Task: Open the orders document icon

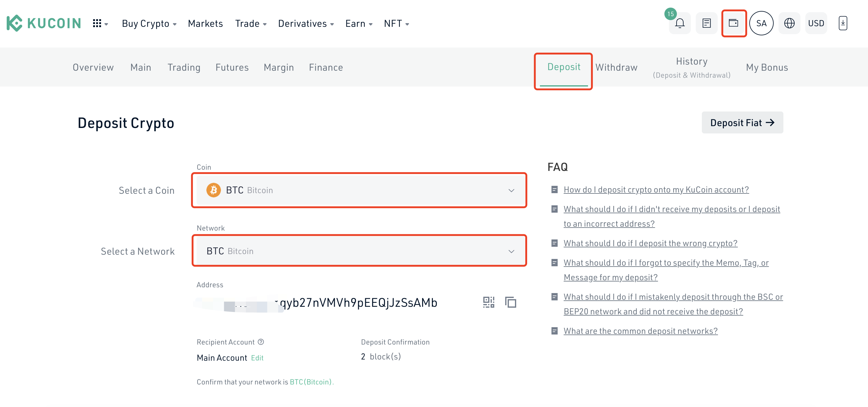Action: tap(706, 23)
